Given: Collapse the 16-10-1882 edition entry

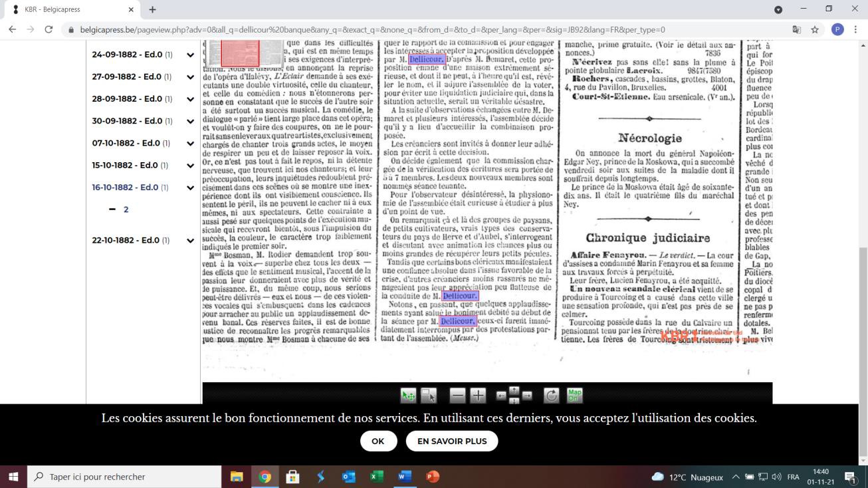Looking at the screenshot, I should [x=191, y=188].
